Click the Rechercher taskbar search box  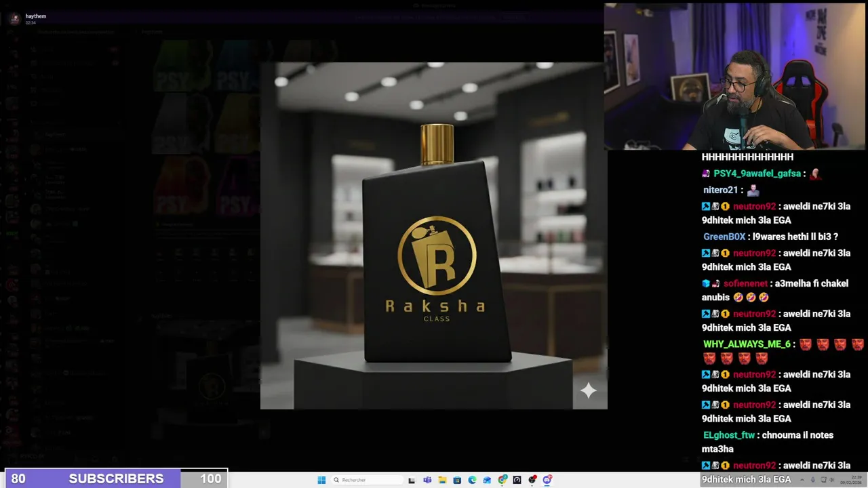tap(367, 480)
